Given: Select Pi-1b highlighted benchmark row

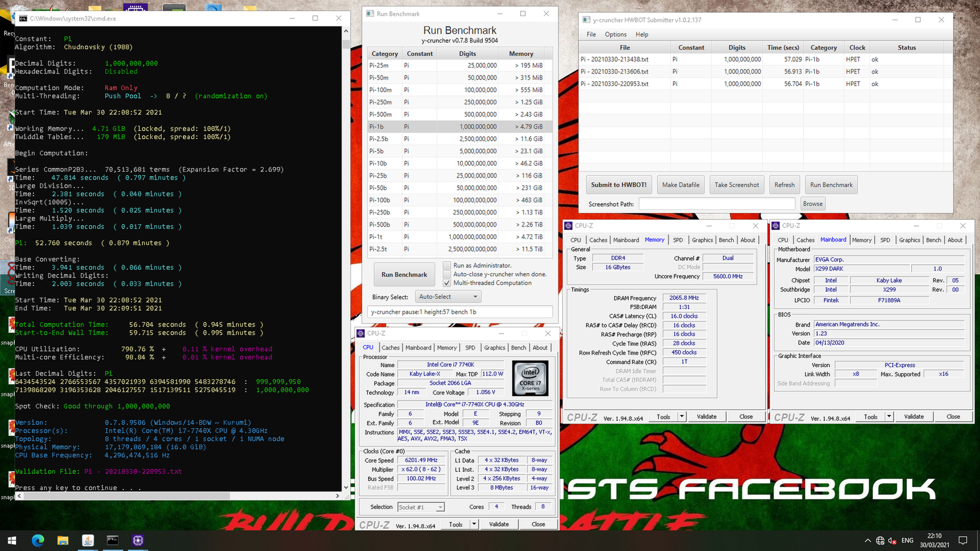Looking at the screenshot, I should (x=460, y=127).
